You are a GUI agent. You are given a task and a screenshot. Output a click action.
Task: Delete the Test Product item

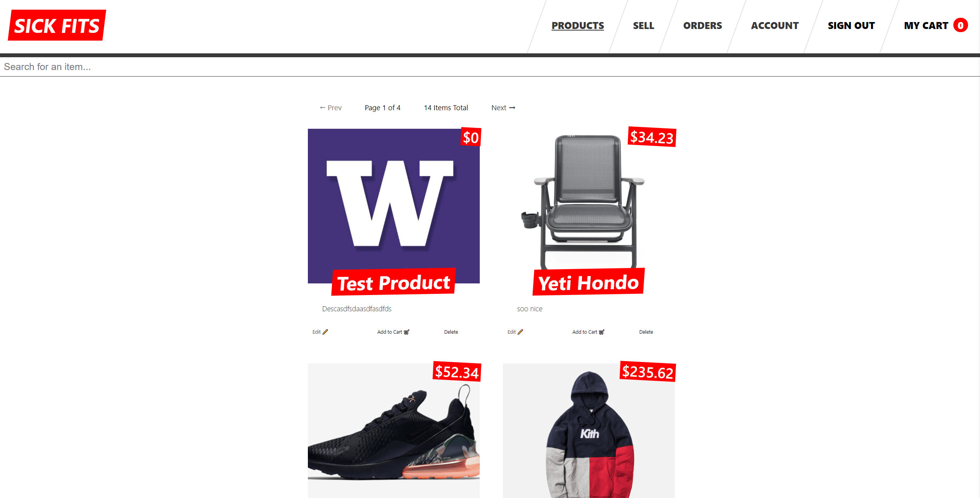coord(451,332)
